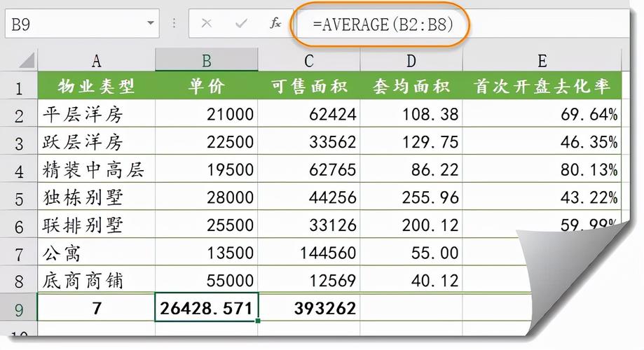Select the area cell 62424
Viewport: 644px width, 350px height.
pos(309,113)
